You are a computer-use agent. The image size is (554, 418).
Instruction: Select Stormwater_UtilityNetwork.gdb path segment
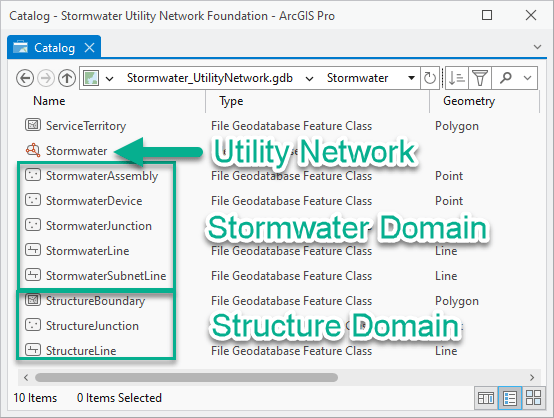(x=210, y=78)
